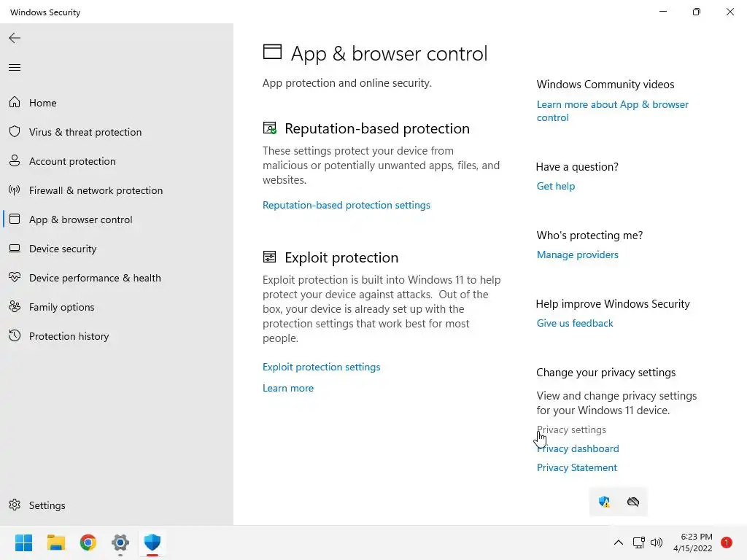
Task: Open Privacy Statement link
Action: pyautogui.click(x=577, y=467)
